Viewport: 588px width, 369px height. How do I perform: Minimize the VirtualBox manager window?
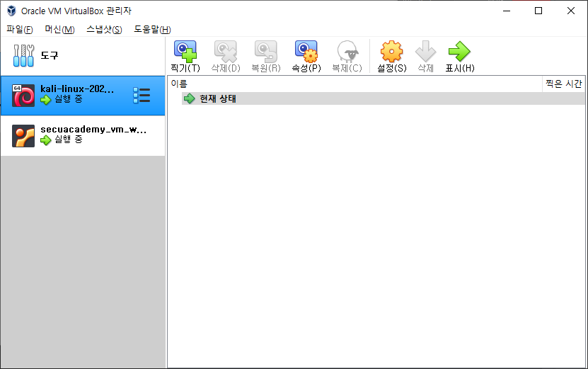click(x=507, y=11)
